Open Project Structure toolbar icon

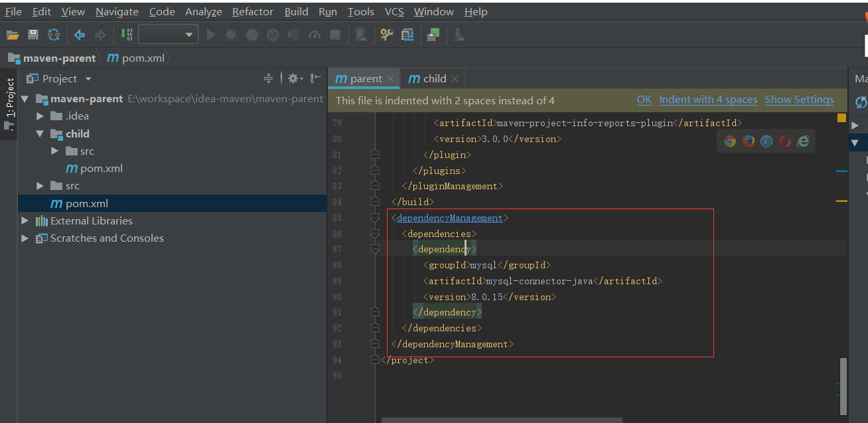tap(407, 35)
